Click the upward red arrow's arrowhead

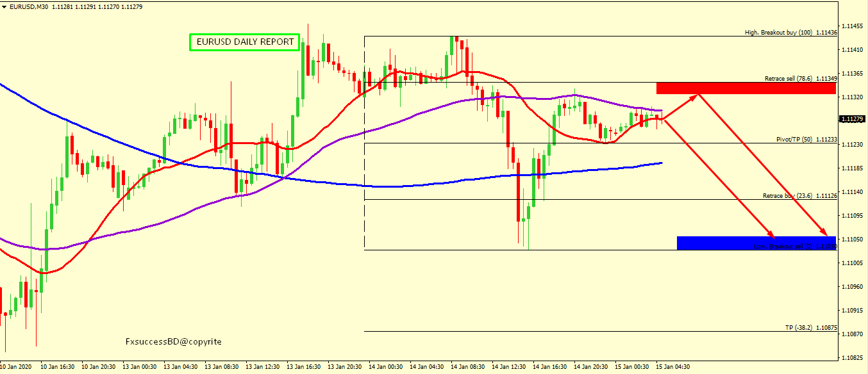click(696, 96)
